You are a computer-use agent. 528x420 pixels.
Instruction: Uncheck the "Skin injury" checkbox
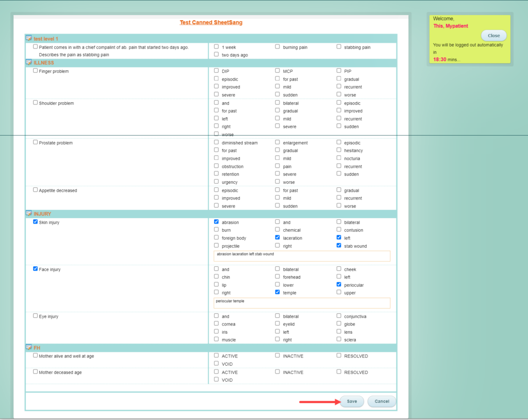click(35, 222)
